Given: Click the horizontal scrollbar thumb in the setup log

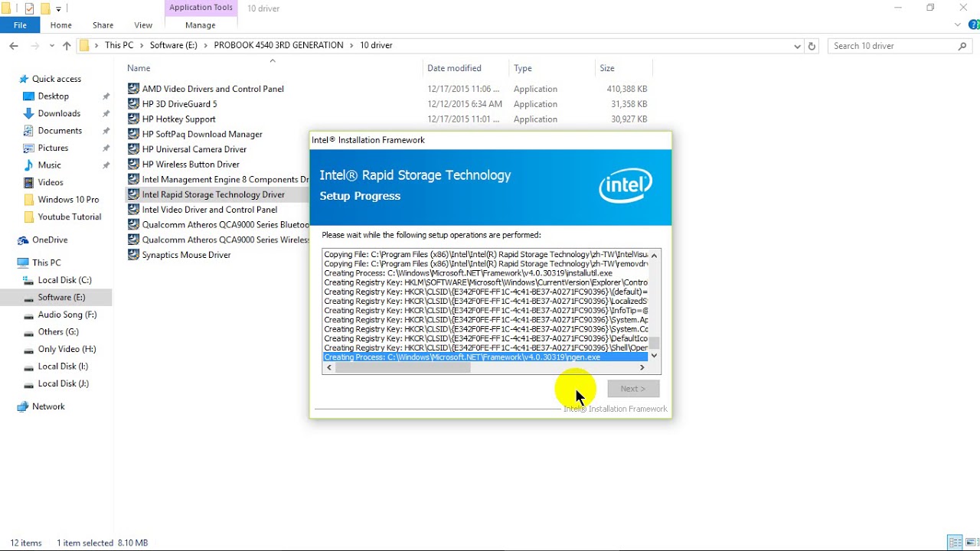Looking at the screenshot, I should tap(403, 367).
